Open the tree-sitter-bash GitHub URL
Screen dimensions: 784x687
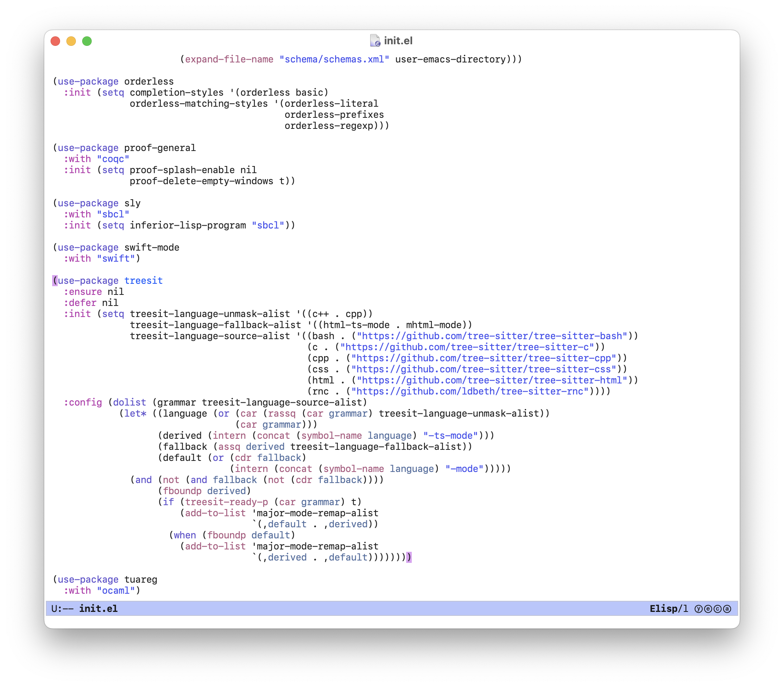492,336
